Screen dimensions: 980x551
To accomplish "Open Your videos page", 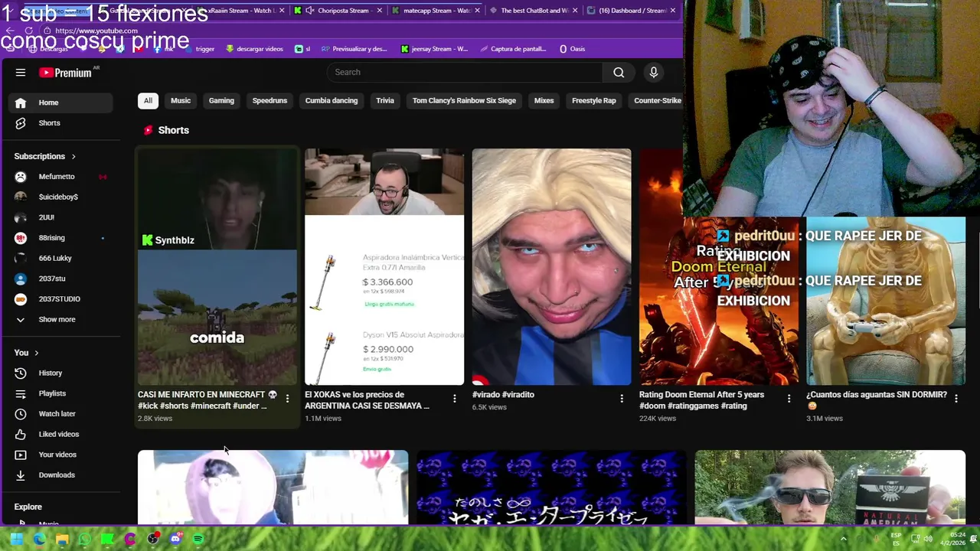I will (60, 455).
